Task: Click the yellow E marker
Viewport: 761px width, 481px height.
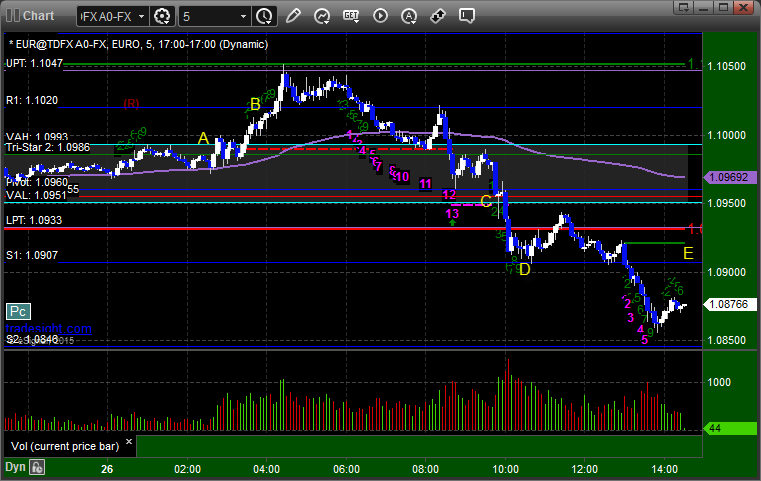Action: pyautogui.click(x=688, y=253)
